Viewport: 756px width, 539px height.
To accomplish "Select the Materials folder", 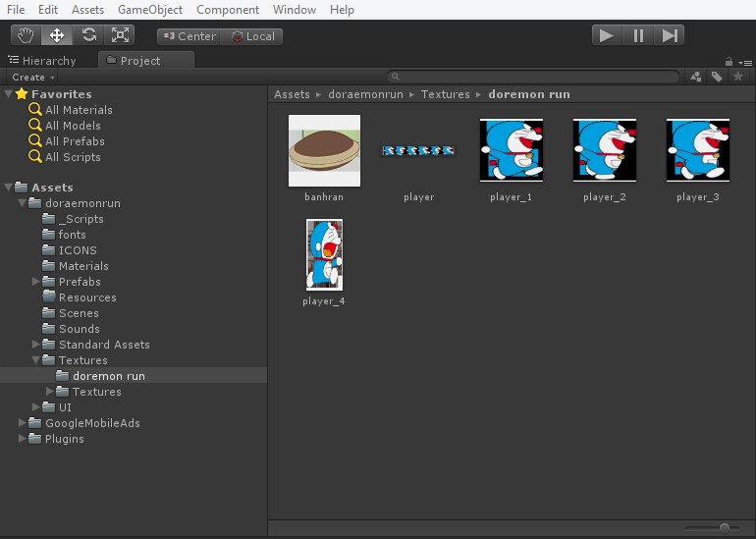I will pos(83,266).
